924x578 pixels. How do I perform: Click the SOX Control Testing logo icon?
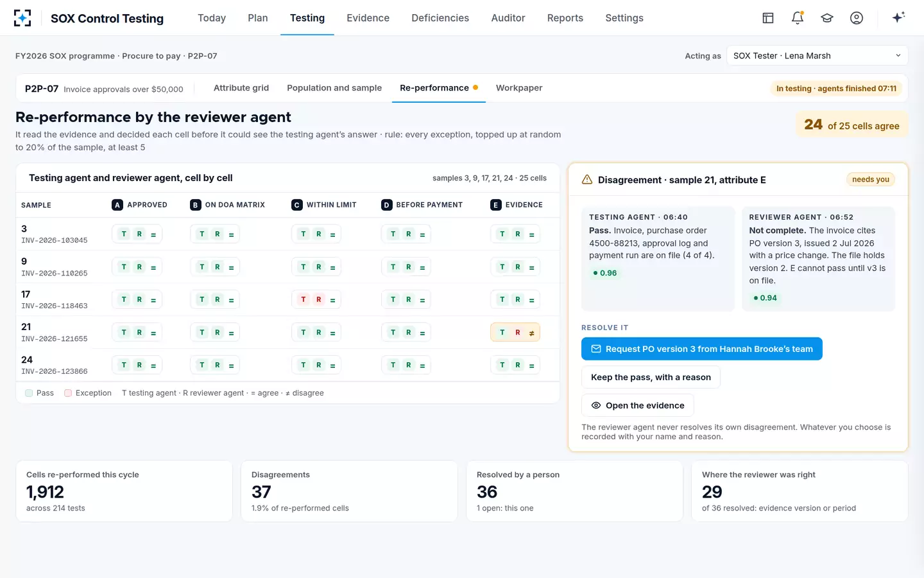click(22, 18)
